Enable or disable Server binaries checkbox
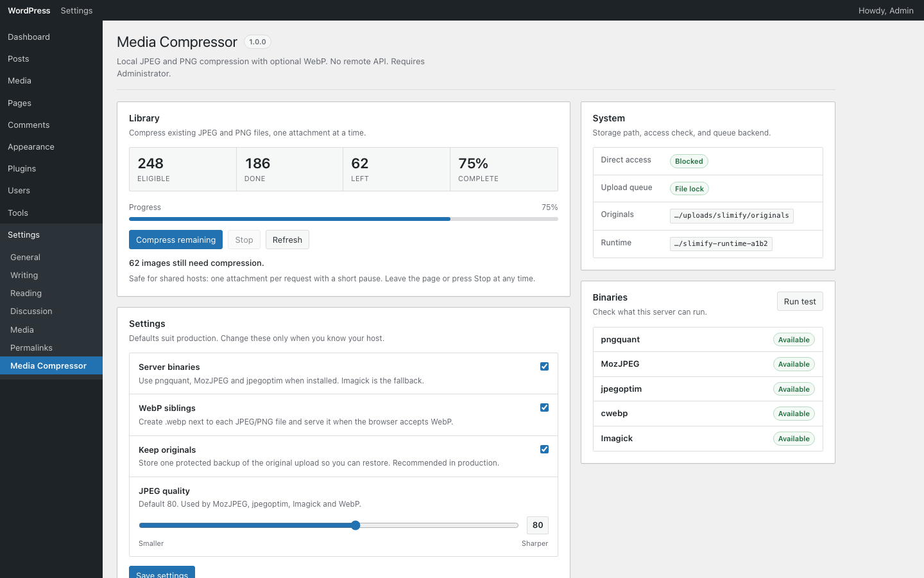The height and width of the screenshot is (578, 924). 544,367
